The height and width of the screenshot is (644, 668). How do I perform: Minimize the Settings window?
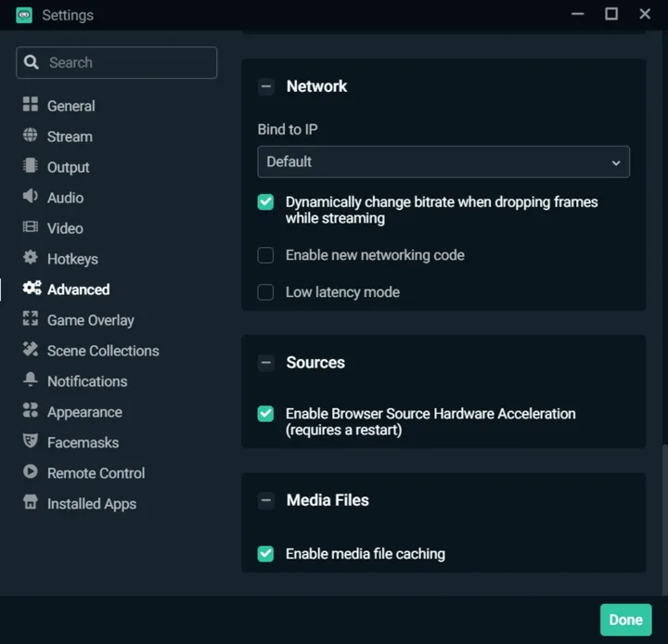pyautogui.click(x=578, y=14)
